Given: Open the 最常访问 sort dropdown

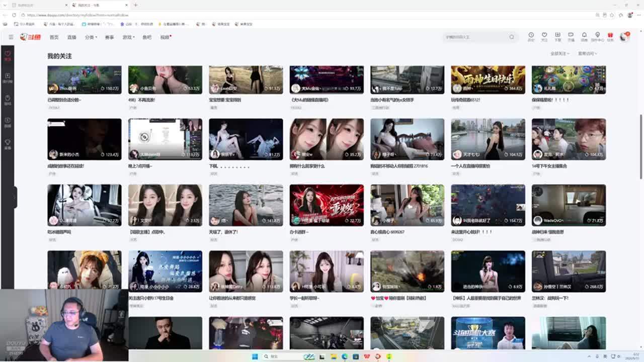Looking at the screenshot, I should tap(587, 53).
